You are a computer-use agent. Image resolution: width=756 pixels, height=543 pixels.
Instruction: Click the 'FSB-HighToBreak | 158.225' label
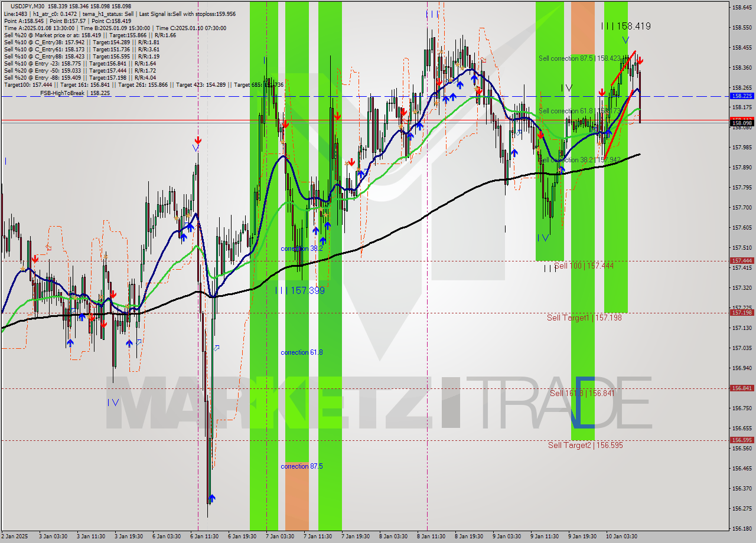pyautogui.click(x=75, y=93)
